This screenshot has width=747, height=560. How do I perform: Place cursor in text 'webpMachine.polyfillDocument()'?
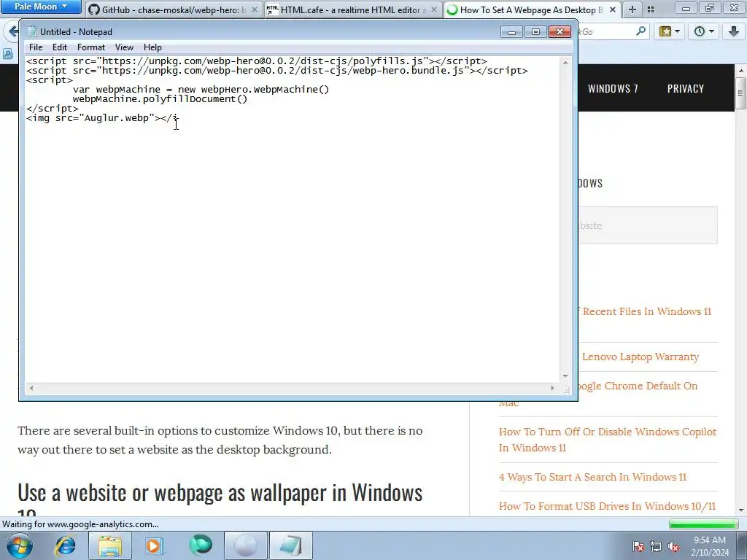tap(160, 99)
